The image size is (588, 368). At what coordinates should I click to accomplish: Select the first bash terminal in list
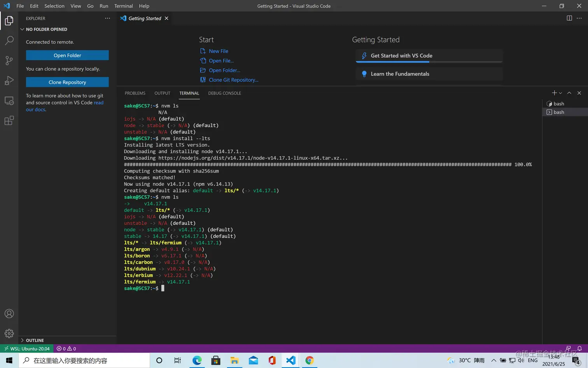(565, 104)
